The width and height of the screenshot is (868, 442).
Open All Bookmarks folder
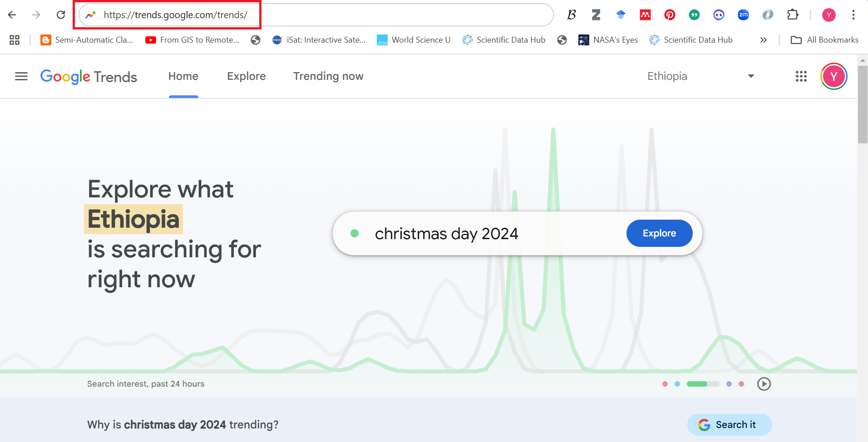(824, 40)
